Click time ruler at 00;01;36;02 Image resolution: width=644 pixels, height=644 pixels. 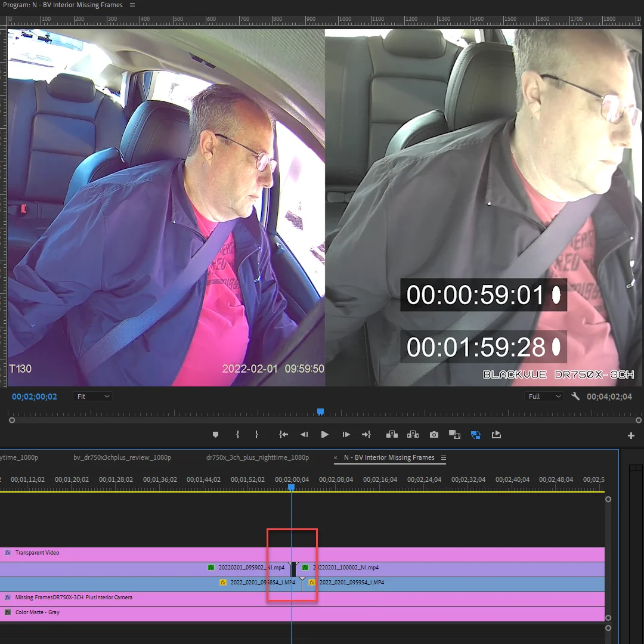pos(160,479)
